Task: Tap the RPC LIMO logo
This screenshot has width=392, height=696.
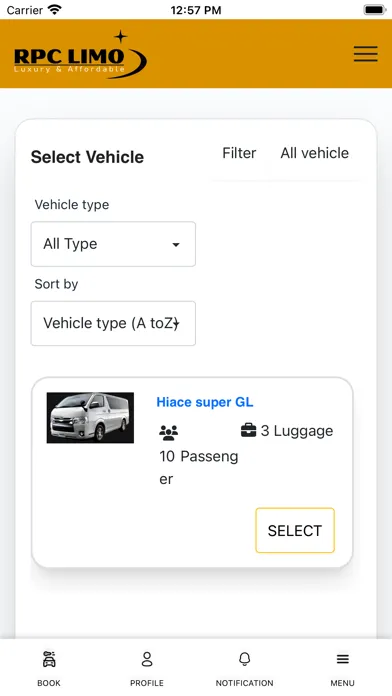Action: [80, 55]
